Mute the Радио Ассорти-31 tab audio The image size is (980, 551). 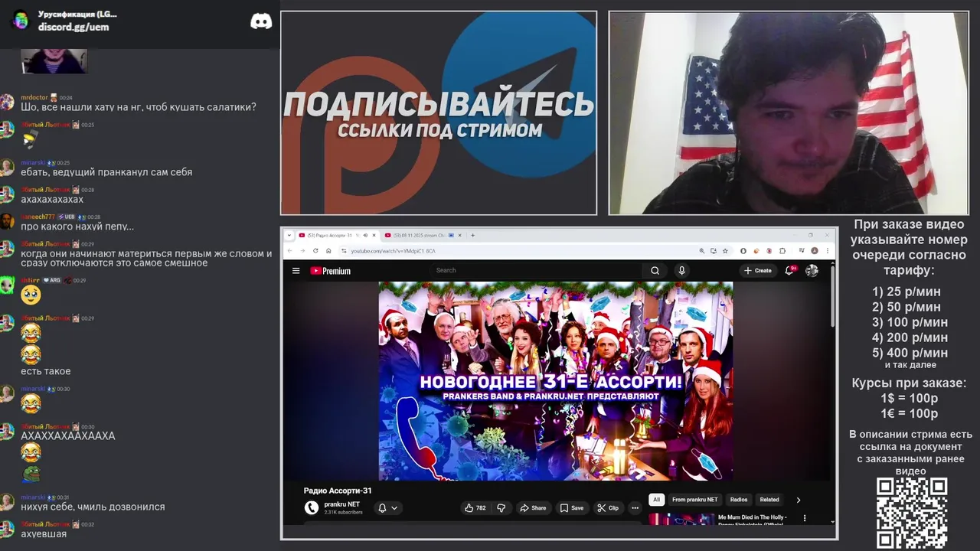click(365, 236)
